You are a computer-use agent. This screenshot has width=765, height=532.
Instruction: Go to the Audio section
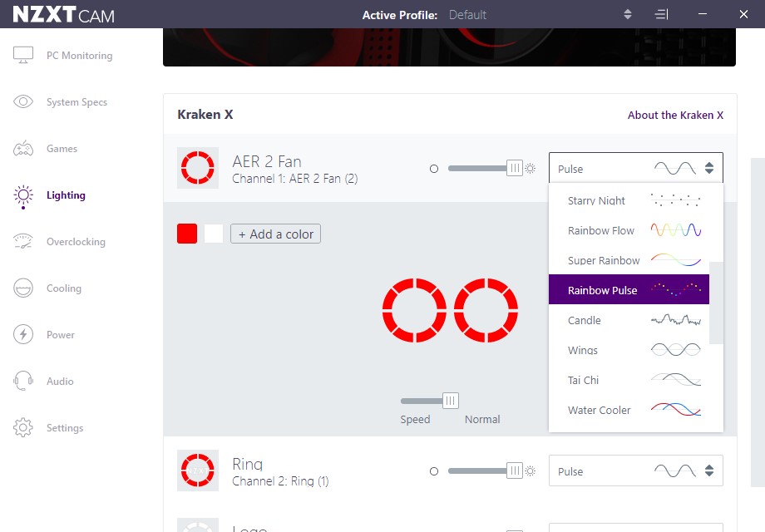(x=60, y=382)
